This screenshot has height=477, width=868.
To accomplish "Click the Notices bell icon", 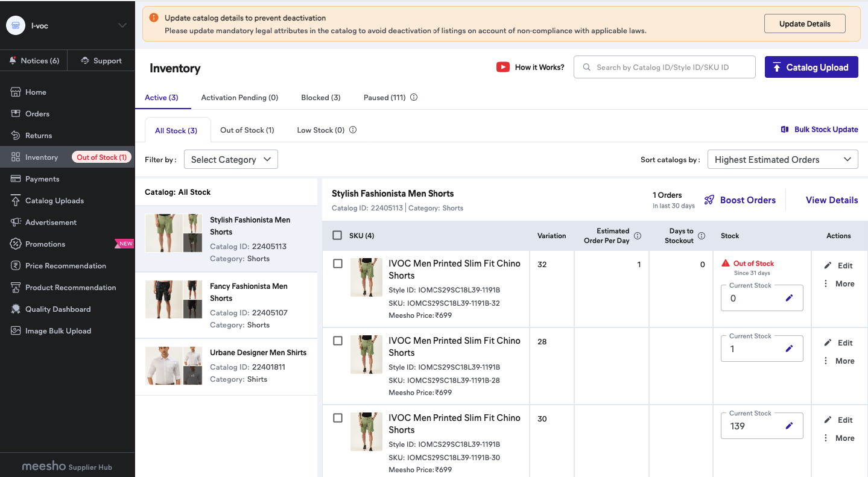I will coord(13,61).
